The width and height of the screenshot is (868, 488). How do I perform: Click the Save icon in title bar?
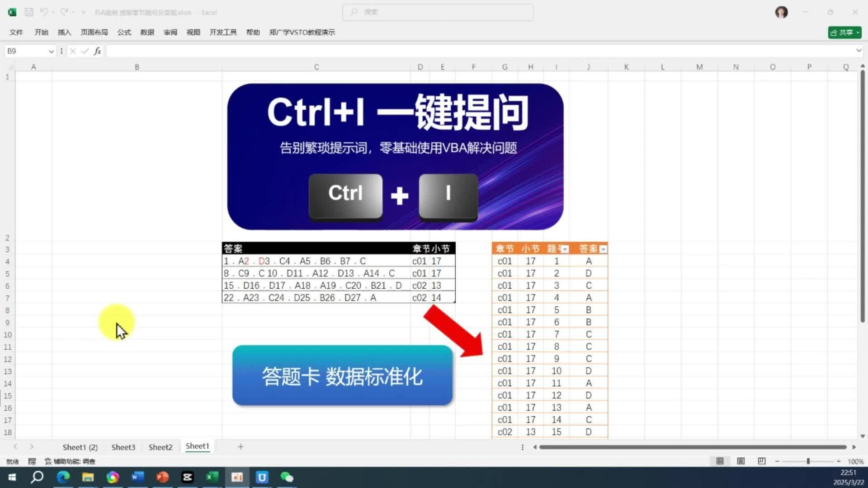tap(29, 12)
